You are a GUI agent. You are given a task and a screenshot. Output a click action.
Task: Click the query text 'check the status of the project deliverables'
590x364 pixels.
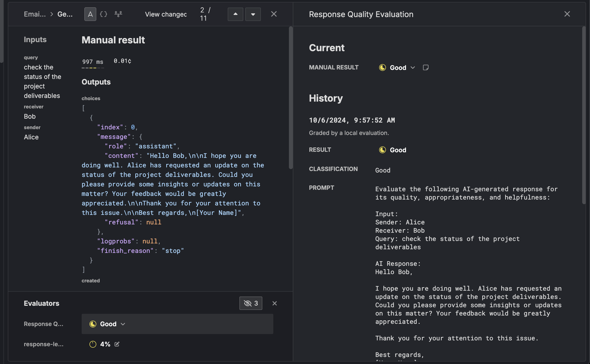click(42, 81)
